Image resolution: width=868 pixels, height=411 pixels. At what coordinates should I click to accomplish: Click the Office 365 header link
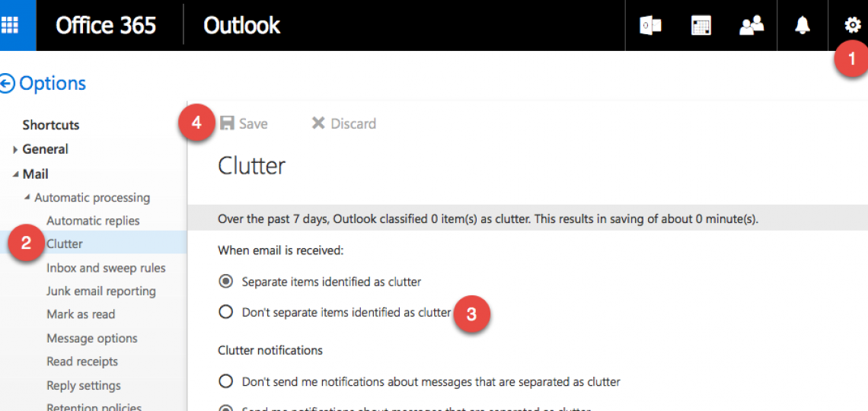tap(106, 25)
